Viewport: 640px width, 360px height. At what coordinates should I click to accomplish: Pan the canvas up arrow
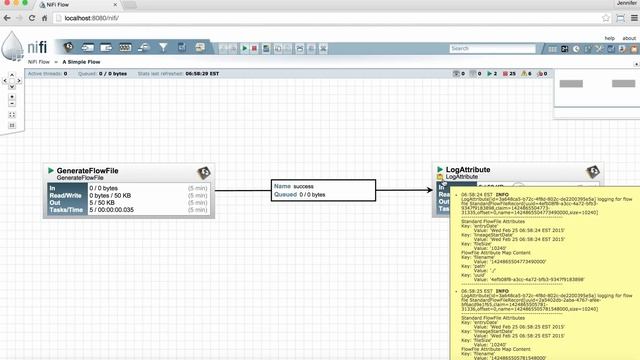[12, 75]
